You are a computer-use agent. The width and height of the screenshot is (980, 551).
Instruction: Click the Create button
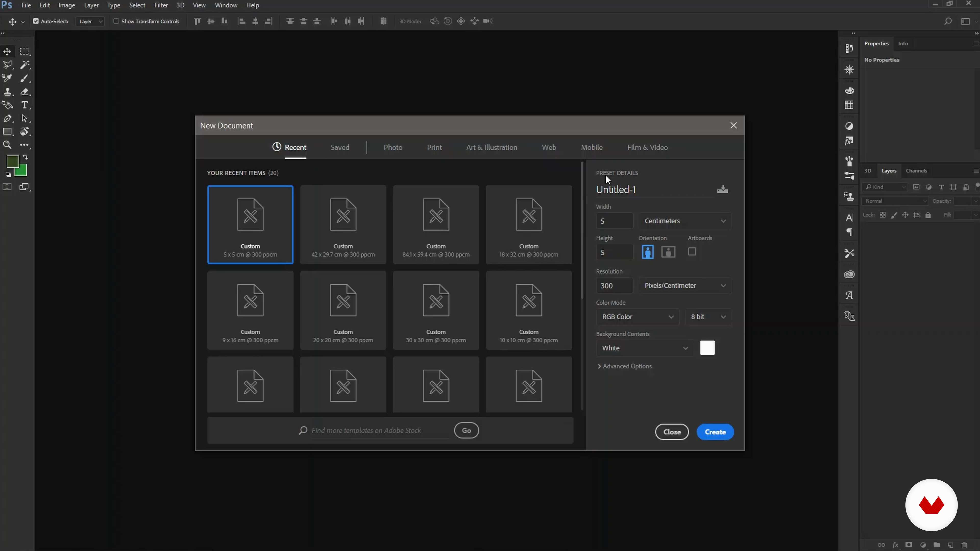click(x=715, y=432)
